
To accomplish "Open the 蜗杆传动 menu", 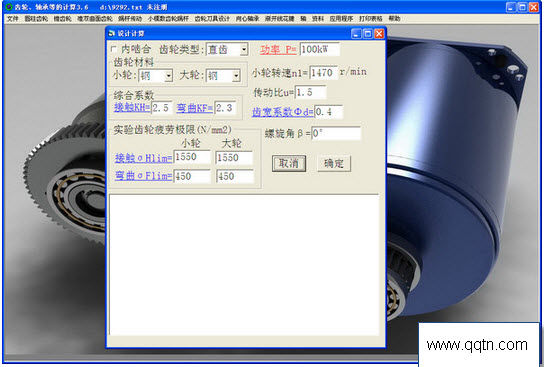I will [x=130, y=19].
